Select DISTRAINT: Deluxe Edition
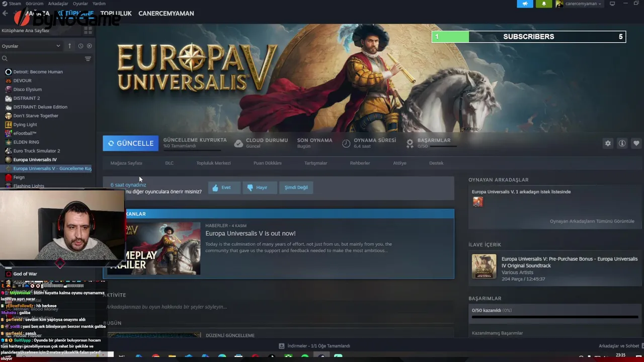The height and width of the screenshot is (362, 644). tap(40, 107)
